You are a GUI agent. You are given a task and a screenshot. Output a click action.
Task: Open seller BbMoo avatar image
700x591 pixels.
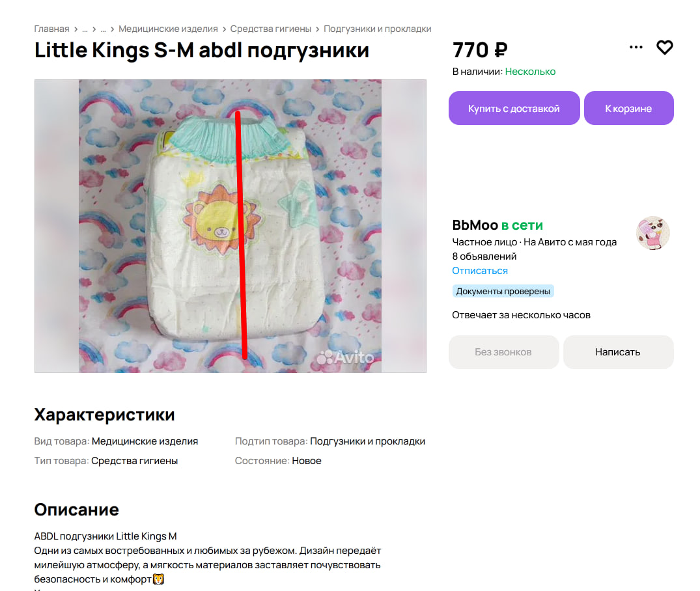pyautogui.click(x=652, y=233)
